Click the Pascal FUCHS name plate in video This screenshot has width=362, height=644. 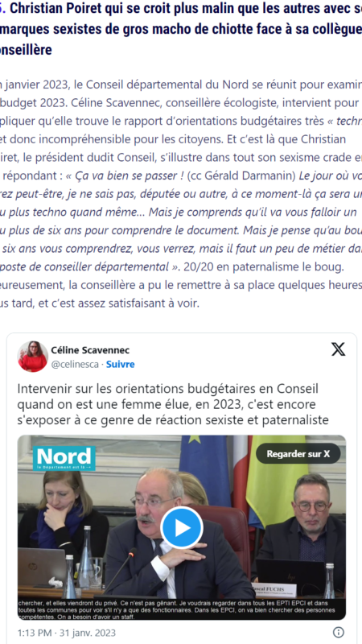click(x=275, y=588)
